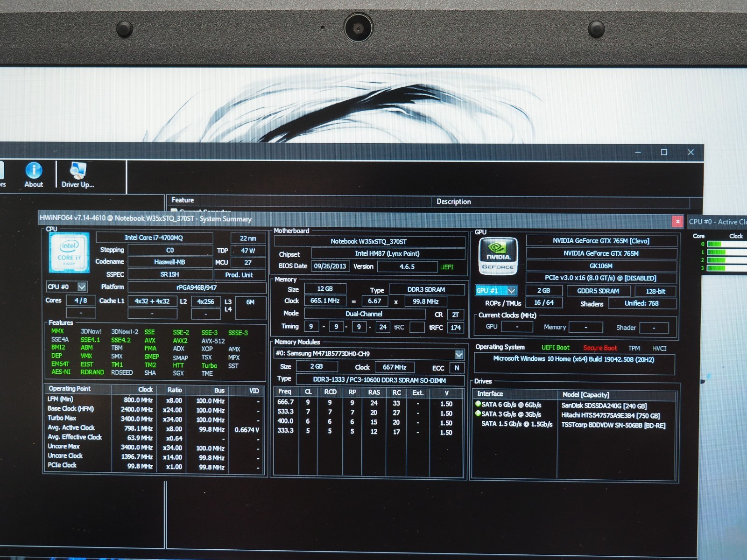
Task: Click the Intel Core i7 logo
Action: pos(69,252)
